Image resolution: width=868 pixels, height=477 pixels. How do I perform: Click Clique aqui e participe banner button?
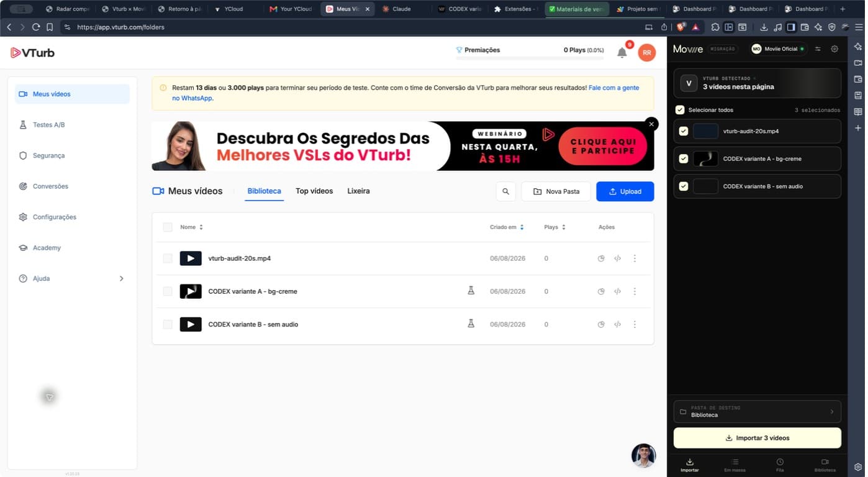coord(603,147)
